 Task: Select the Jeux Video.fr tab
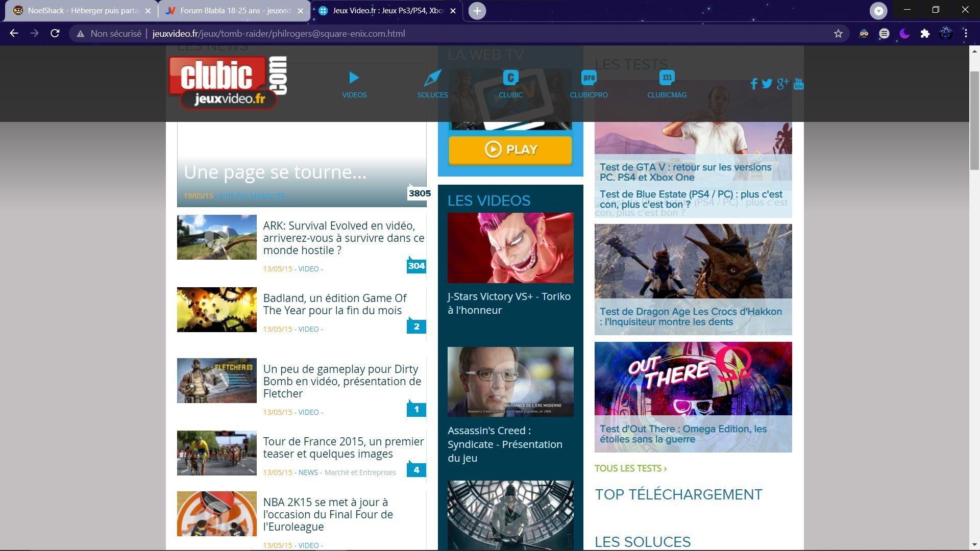click(386, 11)
